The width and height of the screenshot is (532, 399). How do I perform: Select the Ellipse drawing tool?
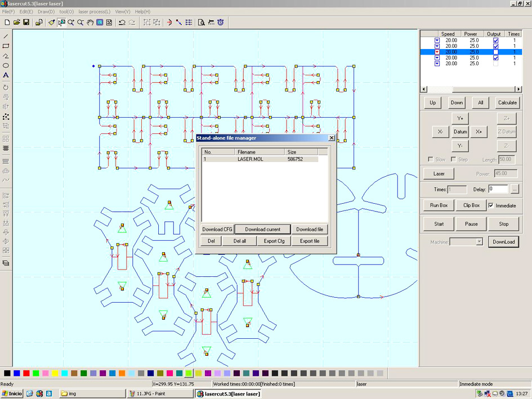(x=6, y=65)
